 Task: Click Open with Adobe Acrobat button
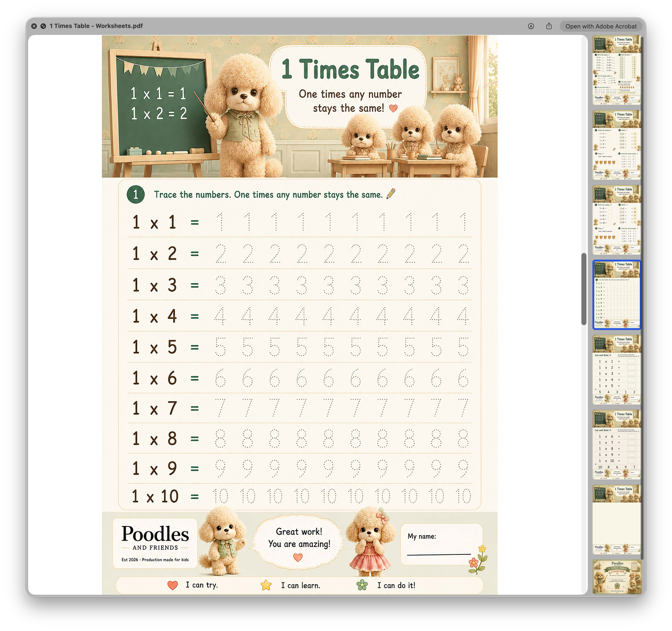pyautogui.click(x=601, y=26)
